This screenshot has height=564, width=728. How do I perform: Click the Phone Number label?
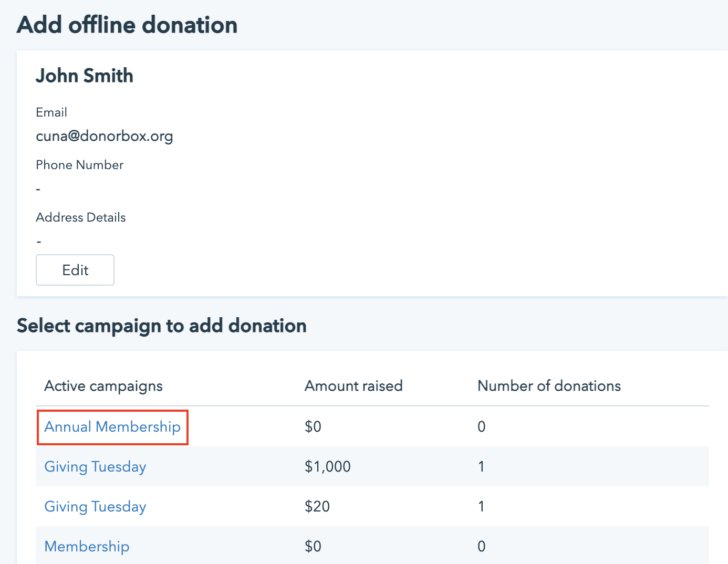(x=80, y=165)
